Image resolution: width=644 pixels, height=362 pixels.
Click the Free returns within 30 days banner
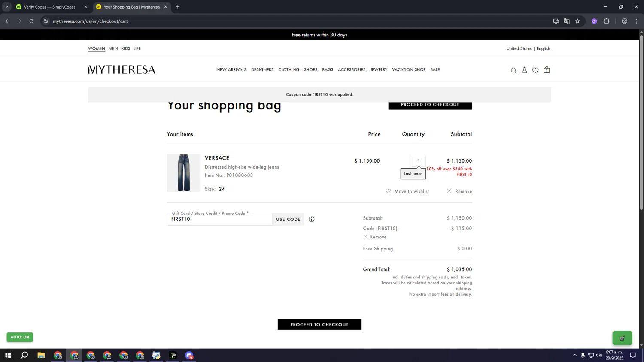click(x=319, y=35)
